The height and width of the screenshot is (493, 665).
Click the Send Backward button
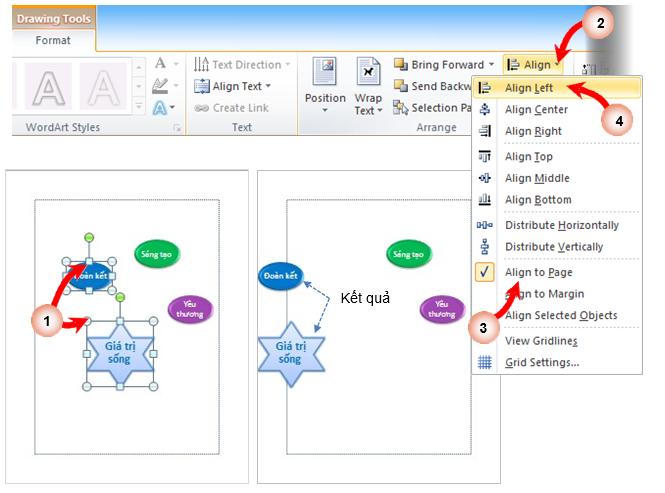click(440, 87)
